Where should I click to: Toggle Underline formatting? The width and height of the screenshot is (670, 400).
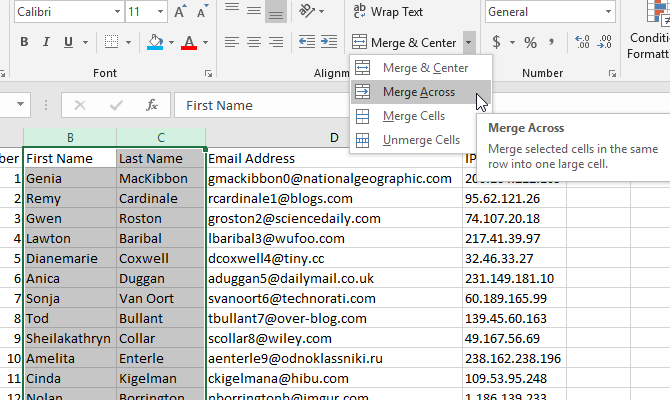pyautogui.click(x=68, y=42)
